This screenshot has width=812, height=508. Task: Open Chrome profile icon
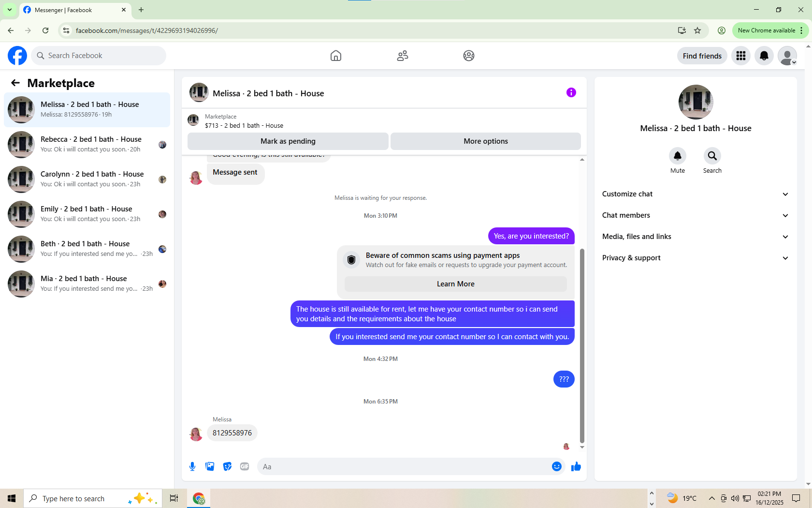pos(722,30)
